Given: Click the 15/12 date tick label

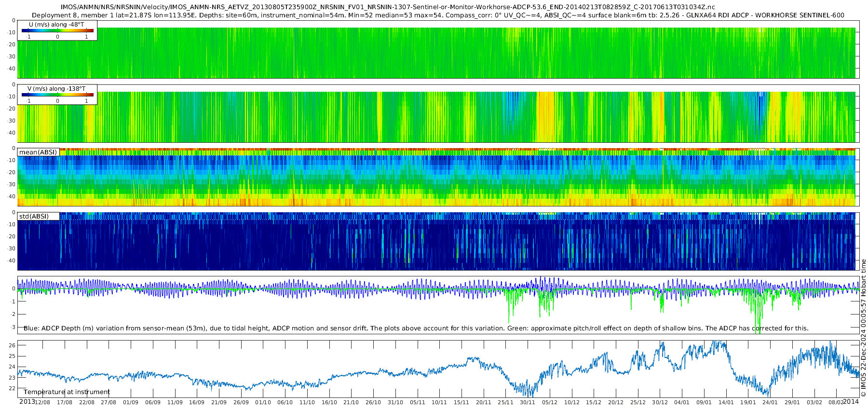Looking at the screenshot, I should tap(594, 402).
